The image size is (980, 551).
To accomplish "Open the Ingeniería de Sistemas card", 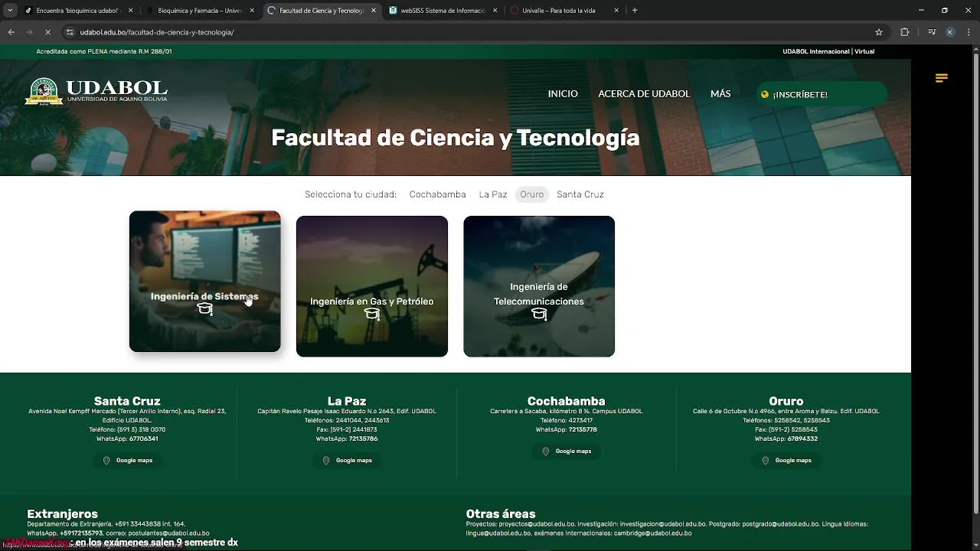I will (x=204, y=282).
